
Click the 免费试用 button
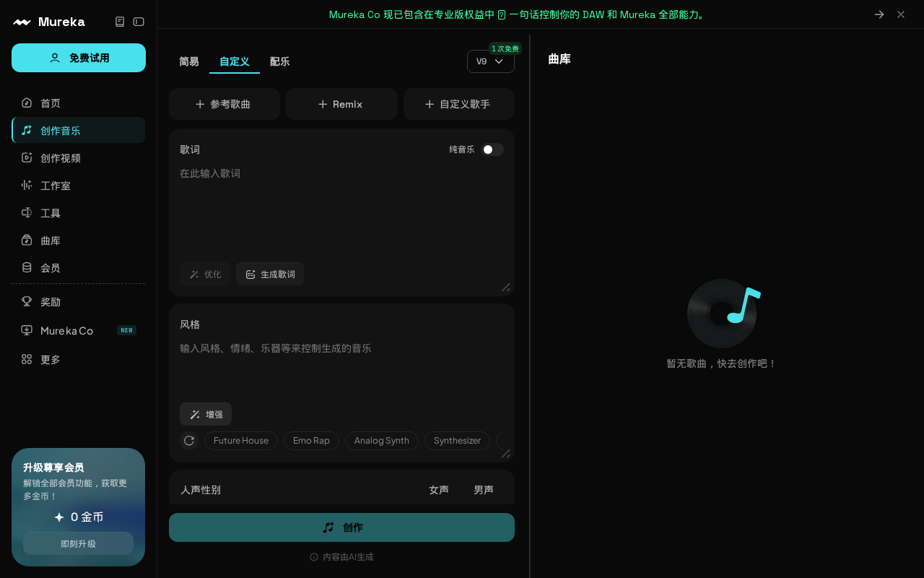pyautogui.click(x=79, y=58)
